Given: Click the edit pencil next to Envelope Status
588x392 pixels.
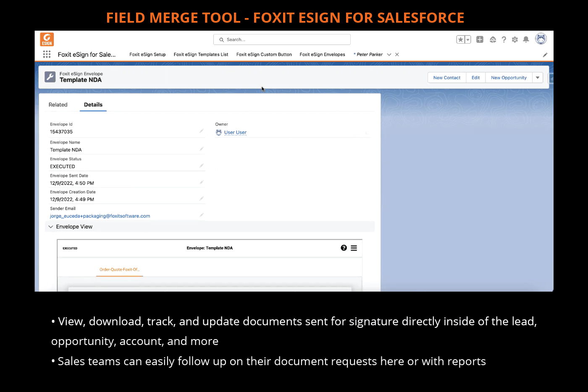Looking at the screenshot, I should click(x=201, y=165).
